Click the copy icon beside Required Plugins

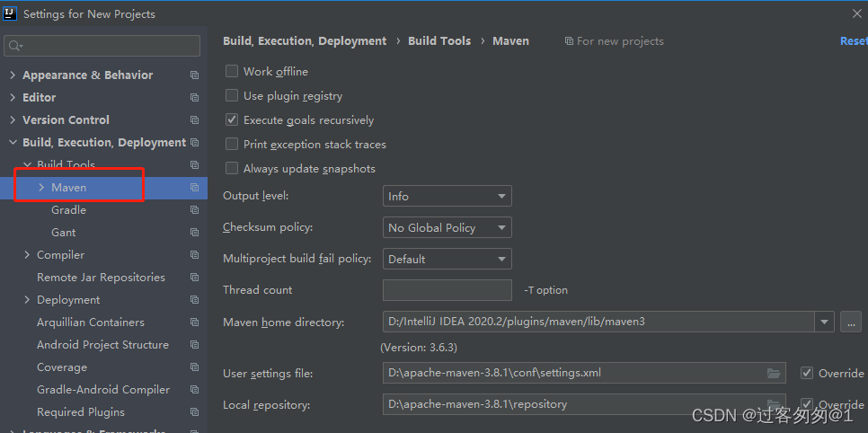pos(194,412)
